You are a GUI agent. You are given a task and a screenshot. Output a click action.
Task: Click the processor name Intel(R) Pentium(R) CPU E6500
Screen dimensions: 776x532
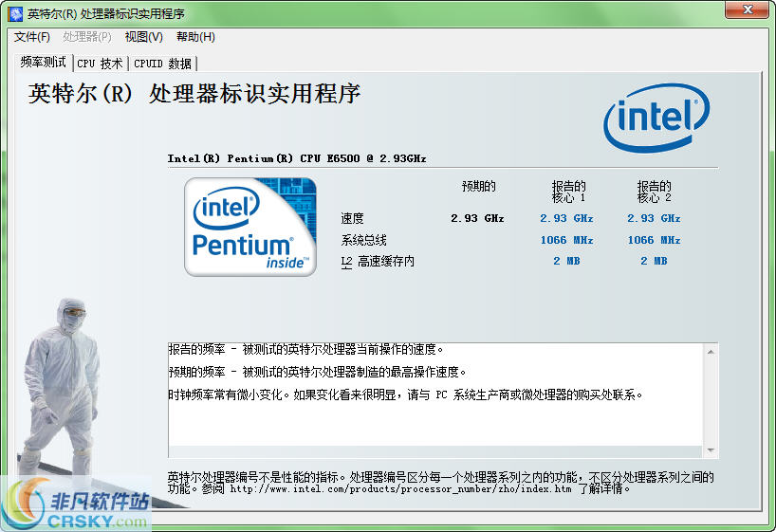tap(296, 158)
